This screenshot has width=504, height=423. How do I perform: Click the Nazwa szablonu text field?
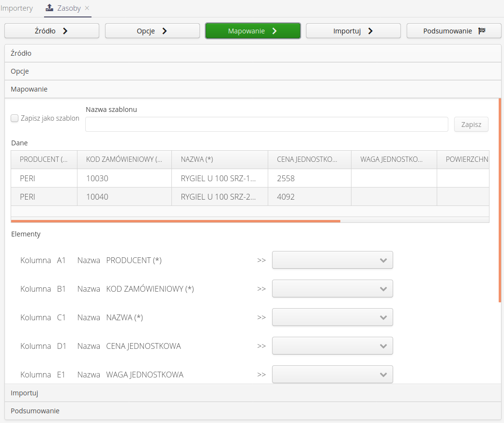(266, 125)
